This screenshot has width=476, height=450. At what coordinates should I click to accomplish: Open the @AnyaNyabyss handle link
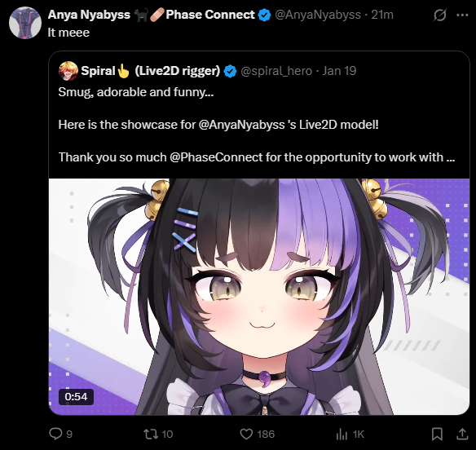click(318, 15)
